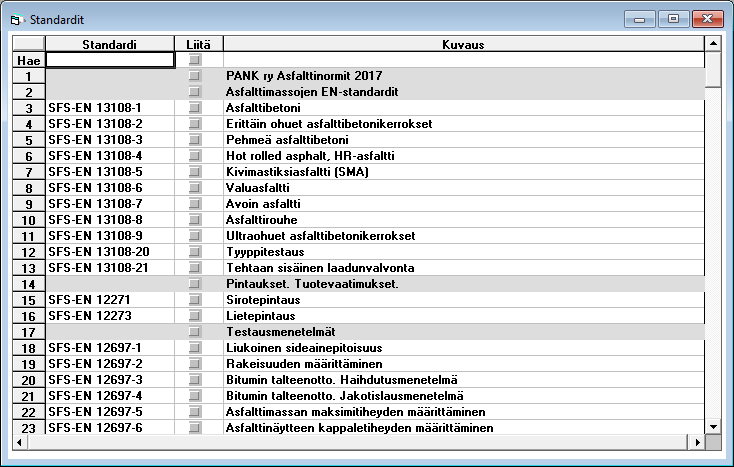Click the vertical scrollbar thumb
Viewport: 734px width, 467px height.
[x=713, y=69]
